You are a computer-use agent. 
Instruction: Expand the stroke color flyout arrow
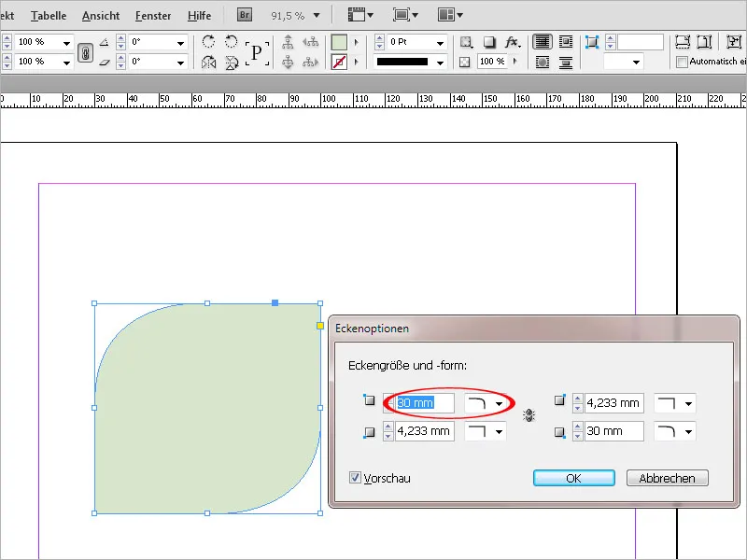coord(356,62)
